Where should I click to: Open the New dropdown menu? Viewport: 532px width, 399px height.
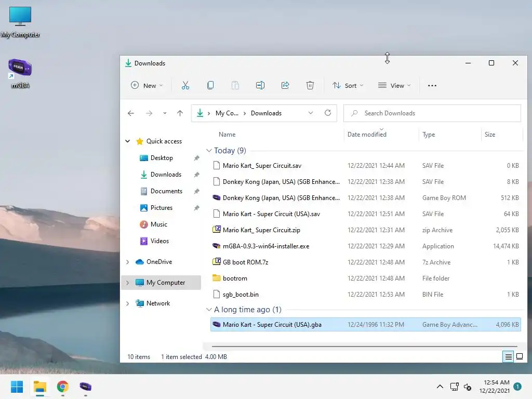coord(147,86)
